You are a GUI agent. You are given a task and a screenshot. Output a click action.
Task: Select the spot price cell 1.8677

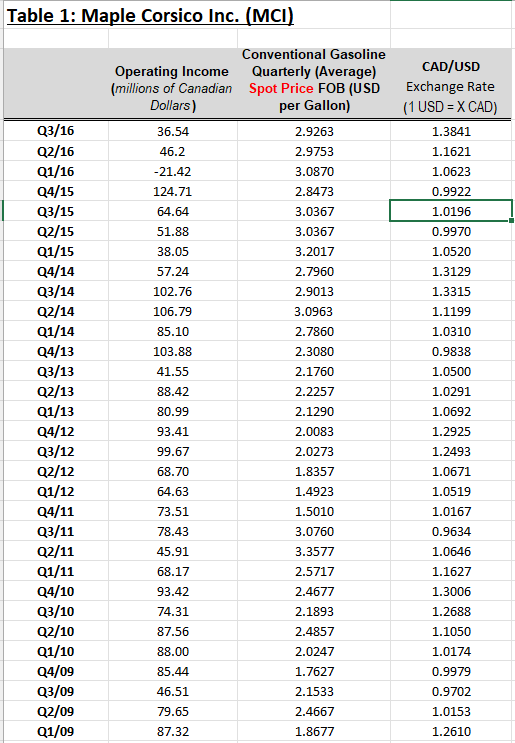click(314, 732)
